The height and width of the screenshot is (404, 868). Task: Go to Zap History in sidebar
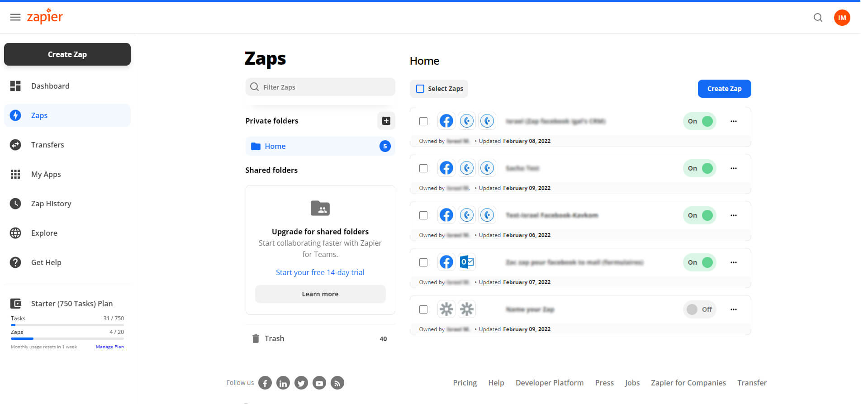(51, 204)
